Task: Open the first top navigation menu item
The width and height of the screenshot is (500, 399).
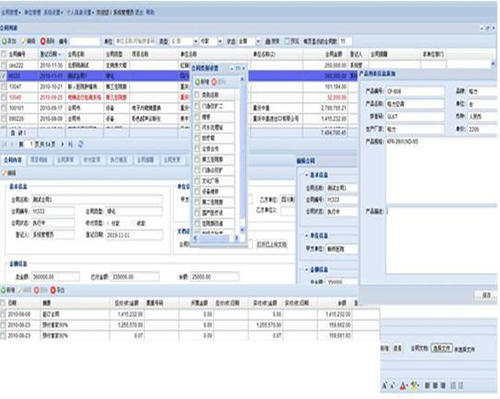Action: point(11,12)
